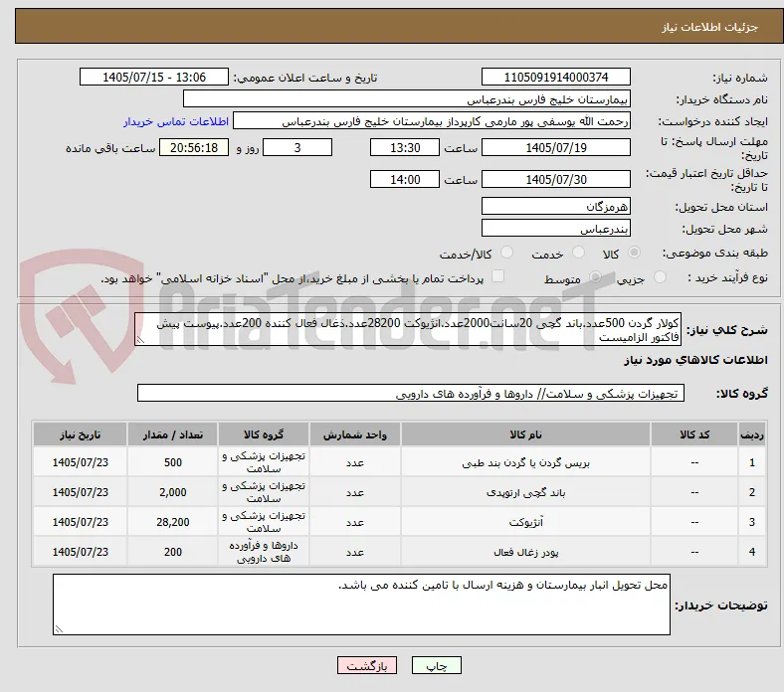The width and height of the screenshot is (784, 692).
Task: Click the need number field 1105091914000374
Action: [x=555, y=77]
